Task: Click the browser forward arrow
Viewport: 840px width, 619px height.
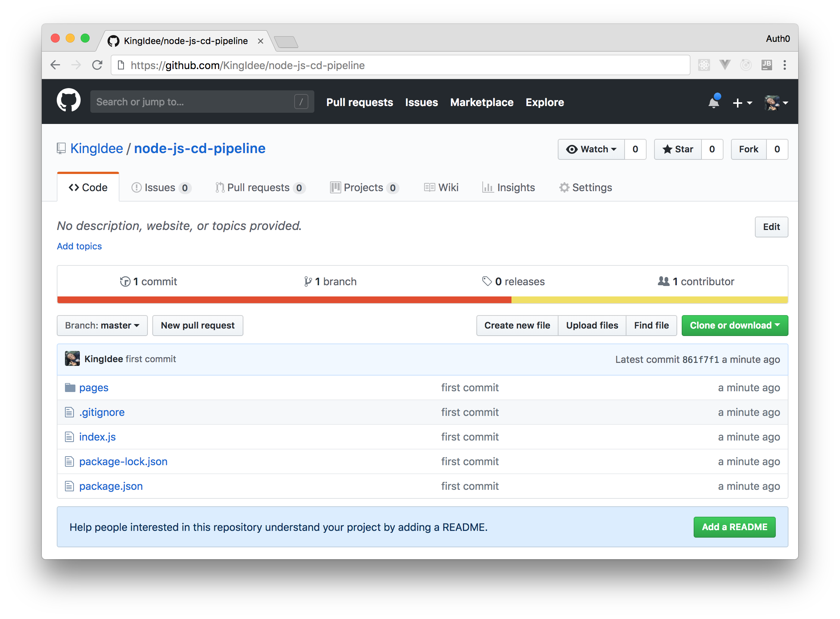Action: [x=76, y=65]
